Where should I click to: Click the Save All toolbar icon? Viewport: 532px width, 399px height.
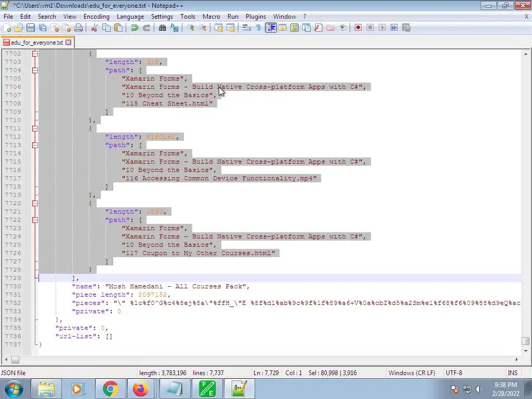pyautogui.click(x=43, y=28)
